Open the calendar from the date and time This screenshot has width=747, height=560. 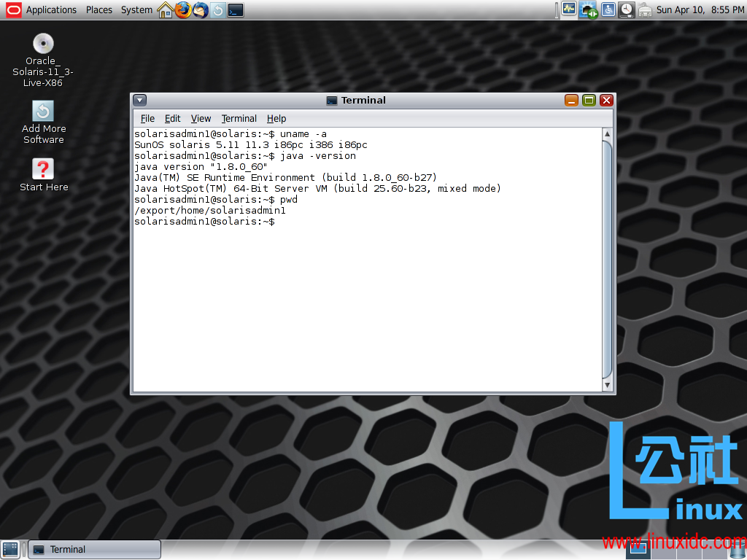click(x=700, y=9)
